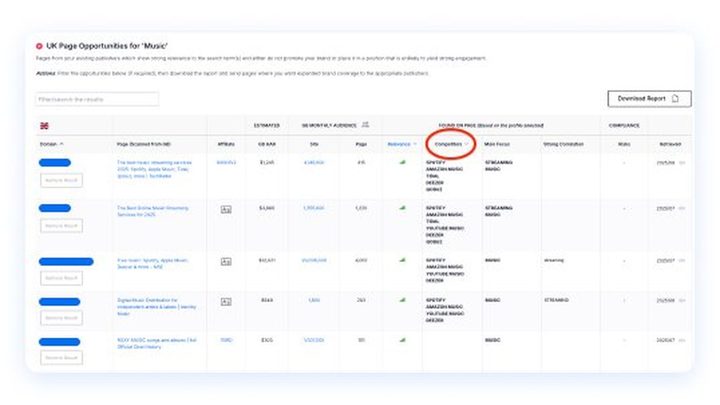Click the blue domain pill in Best Online Music row
720x405 pixels.
55,208
